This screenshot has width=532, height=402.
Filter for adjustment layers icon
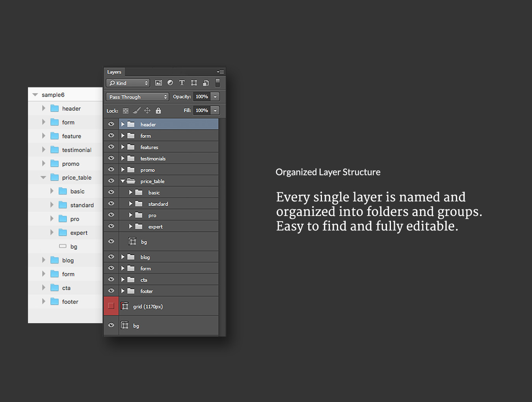point(170,83)
